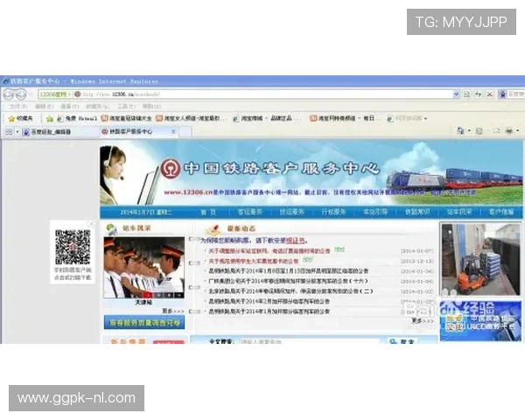Viewport: 525px width, 420px height.
Task: Click the mobile client QR code image
Action: click(73, 248)
